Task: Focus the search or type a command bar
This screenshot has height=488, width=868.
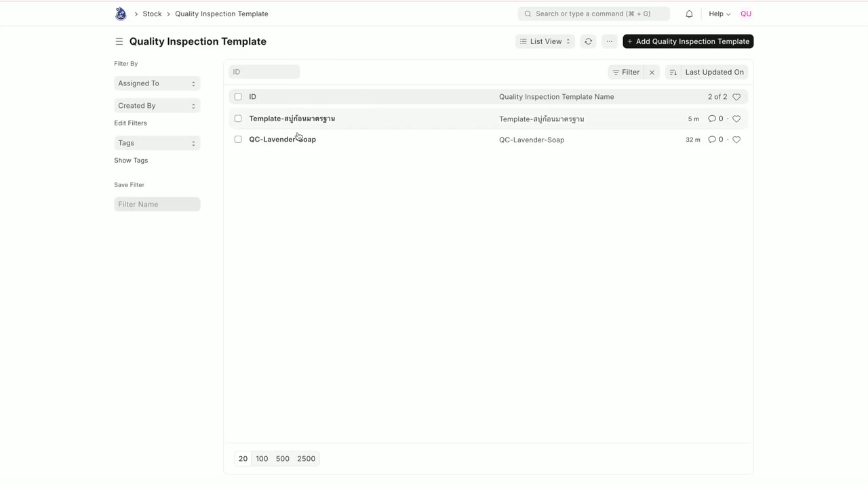Action: [x=594, y=14]
